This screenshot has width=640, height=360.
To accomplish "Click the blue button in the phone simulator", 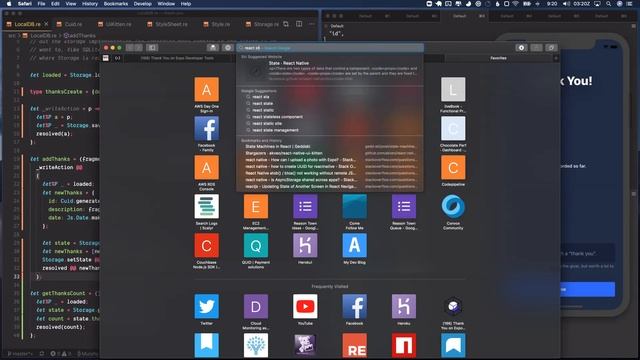I will (x=587, y=289).
